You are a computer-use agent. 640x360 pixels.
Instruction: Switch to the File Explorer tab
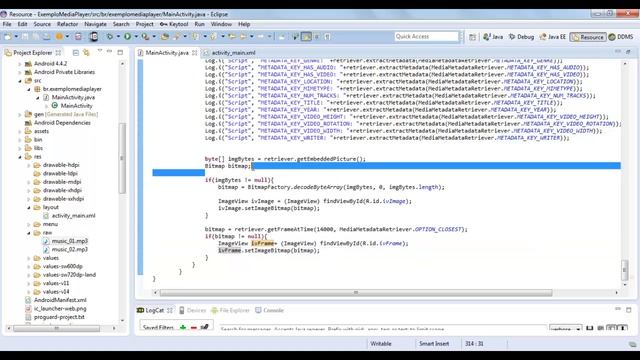pyautogui.click(x=230, y=310)
